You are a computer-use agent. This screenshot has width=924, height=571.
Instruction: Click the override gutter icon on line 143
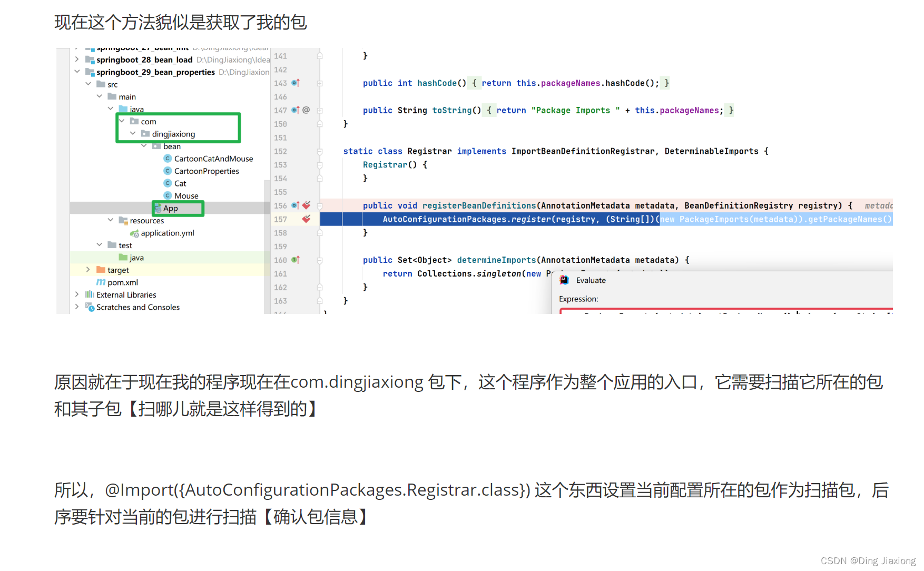(x=296, y=83)
